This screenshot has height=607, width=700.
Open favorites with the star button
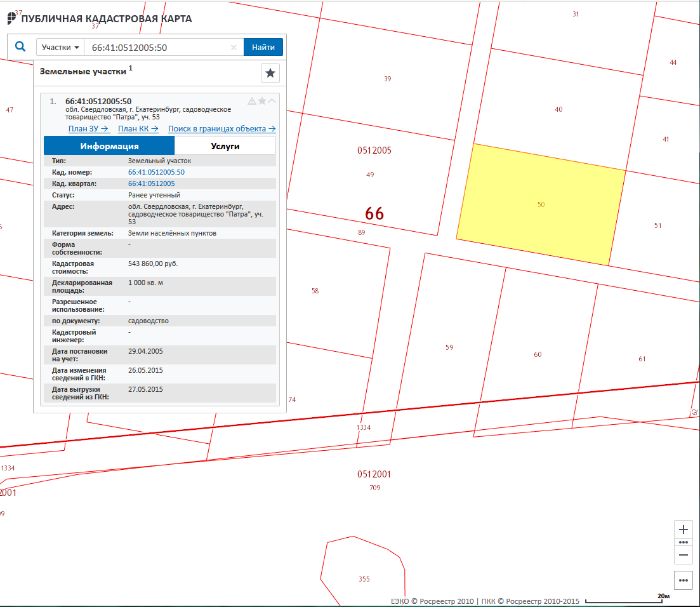click(270, 73)
